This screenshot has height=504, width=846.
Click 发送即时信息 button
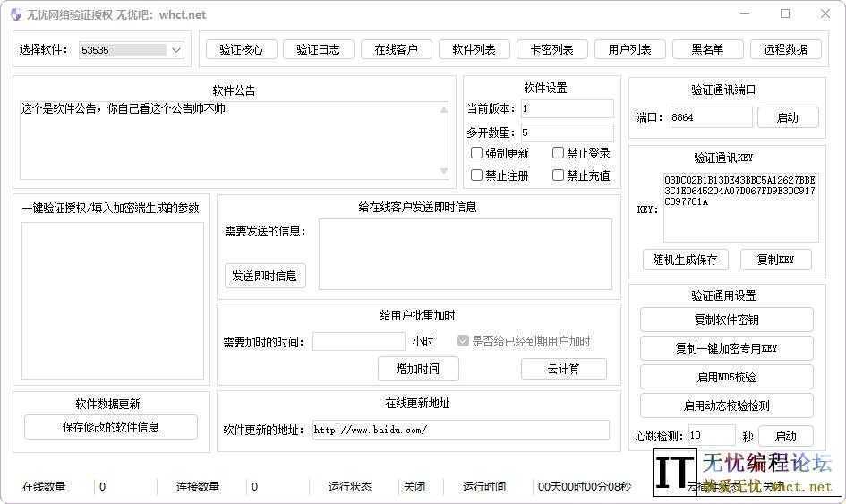(265, 276)
